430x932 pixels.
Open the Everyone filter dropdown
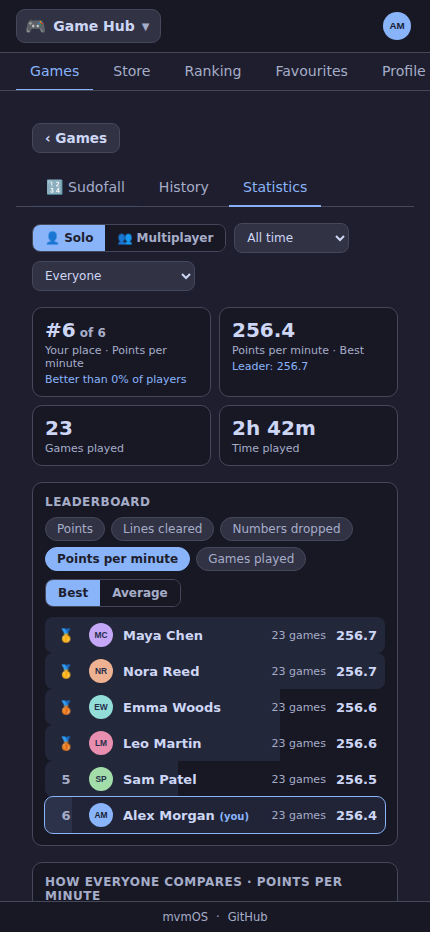tap(113, 276)
